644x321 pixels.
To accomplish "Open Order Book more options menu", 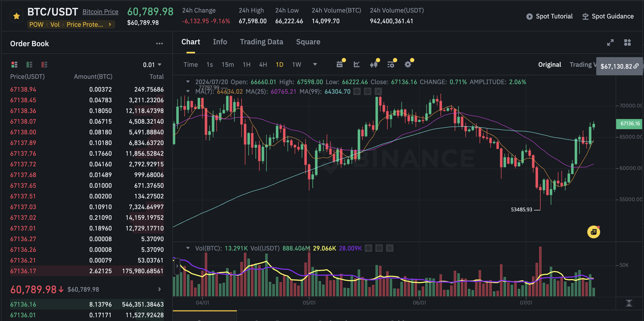I will [160, 44].
